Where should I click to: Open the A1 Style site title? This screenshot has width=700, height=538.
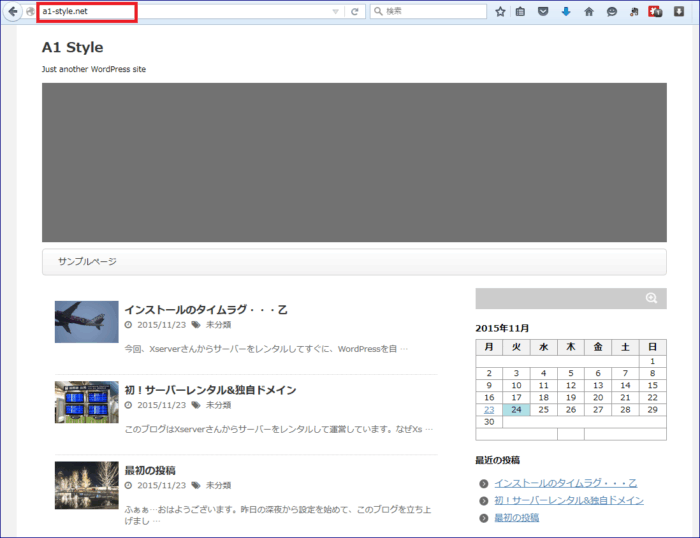click(72, 47)
